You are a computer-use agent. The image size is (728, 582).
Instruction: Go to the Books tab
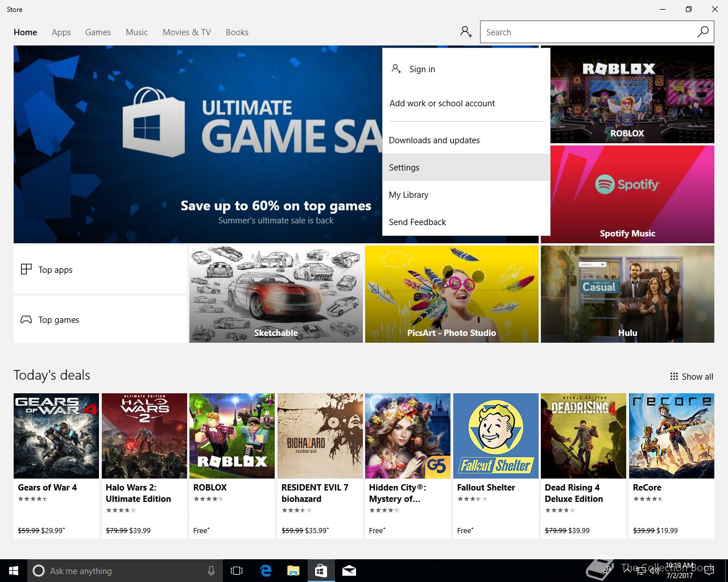click(237, 32)
